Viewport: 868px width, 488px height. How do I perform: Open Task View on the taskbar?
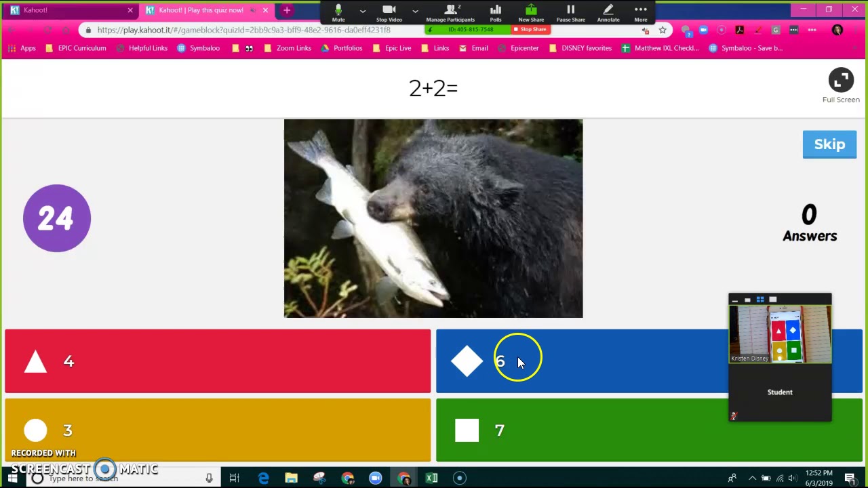[x=234, y=478]
